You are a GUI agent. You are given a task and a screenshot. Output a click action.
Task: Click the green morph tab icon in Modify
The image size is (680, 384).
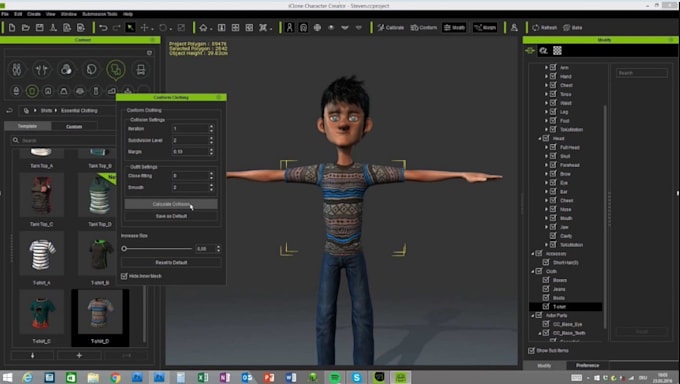pyautogui.click(x=530, y=51)
